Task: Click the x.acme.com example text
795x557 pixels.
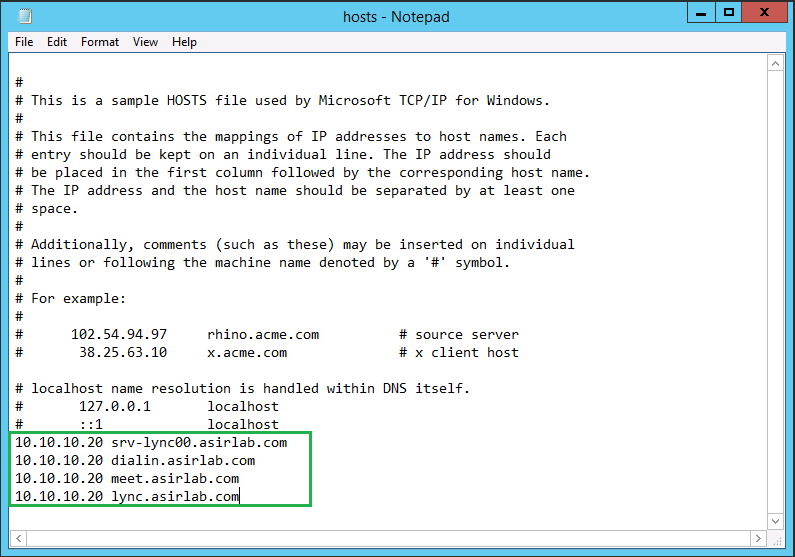Action: click(247, 353)
